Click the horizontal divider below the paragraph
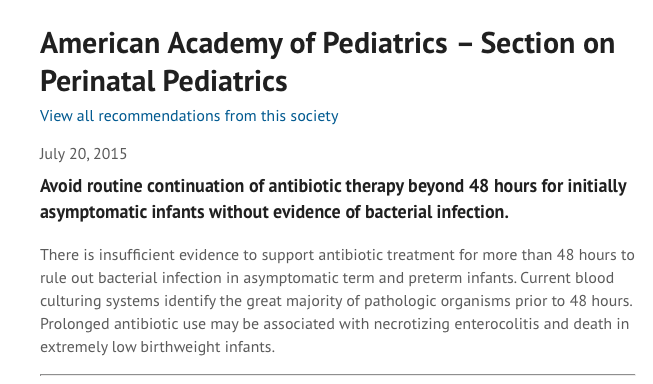The height and width of the screenshot is (384, 653). pos(338,375)
